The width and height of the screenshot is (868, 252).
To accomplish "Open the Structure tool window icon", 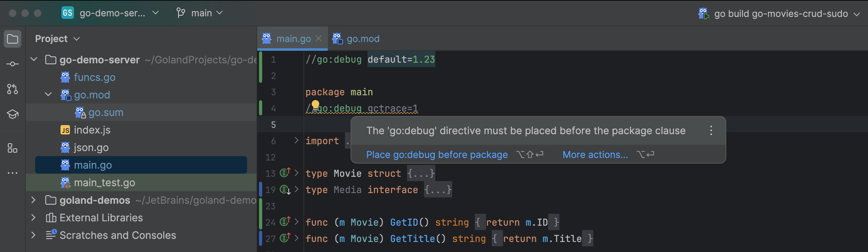I will [x=13, y=148].
